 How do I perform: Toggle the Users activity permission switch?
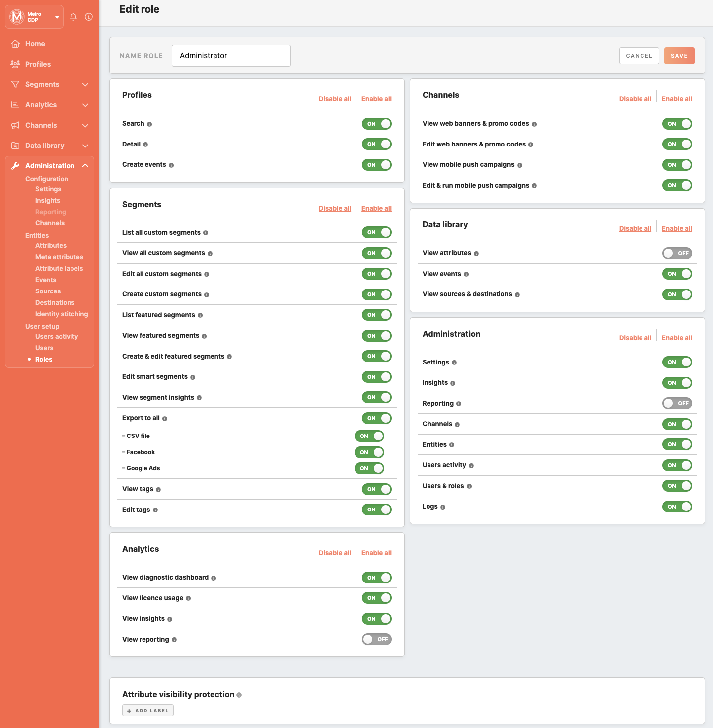pyautogui.click(x=677, y=465)
